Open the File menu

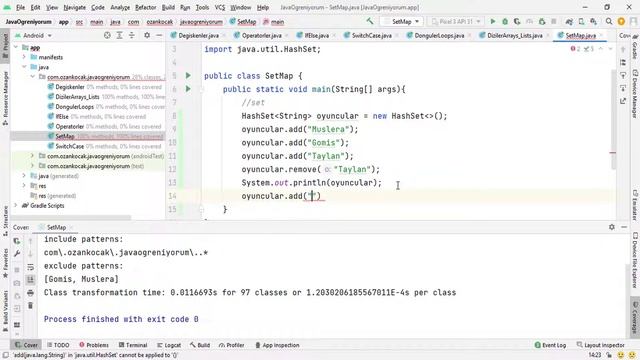click(x=20, y=7)
